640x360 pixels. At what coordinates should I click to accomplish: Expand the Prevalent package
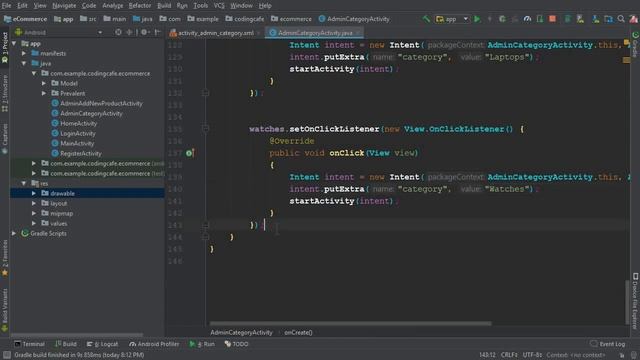click(44, 93)
